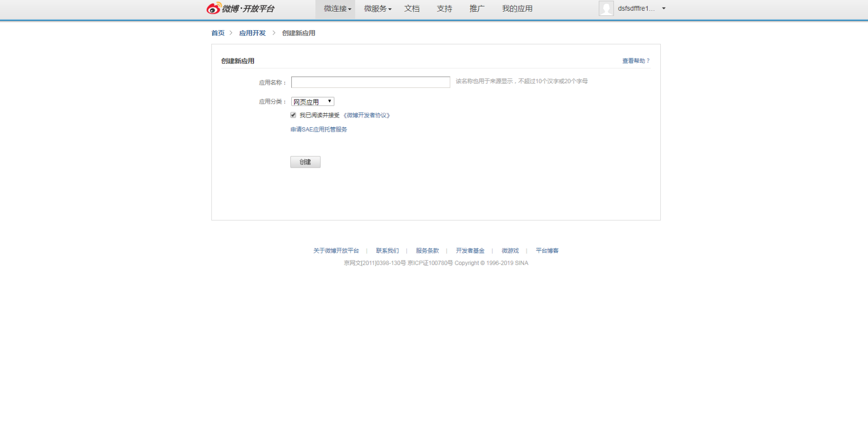Click 查看帮助 help link

click(635, 61)
